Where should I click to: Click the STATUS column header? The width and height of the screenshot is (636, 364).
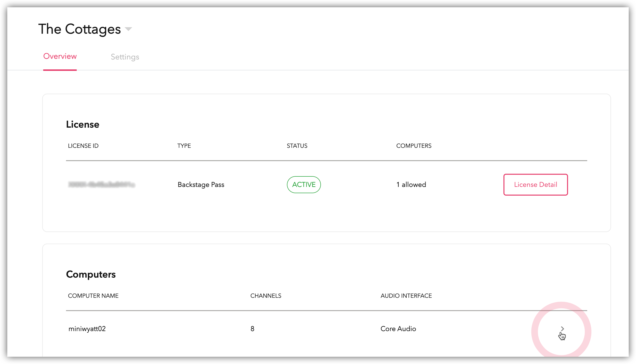point(297,146)
